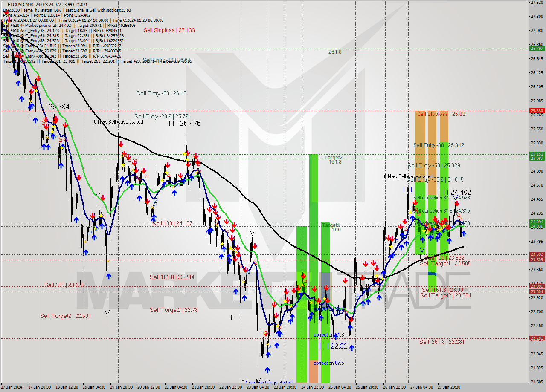Click the Sell Entry -23.6 25.794 label
This screenshot has width=546, height=392.
[163, 116]
